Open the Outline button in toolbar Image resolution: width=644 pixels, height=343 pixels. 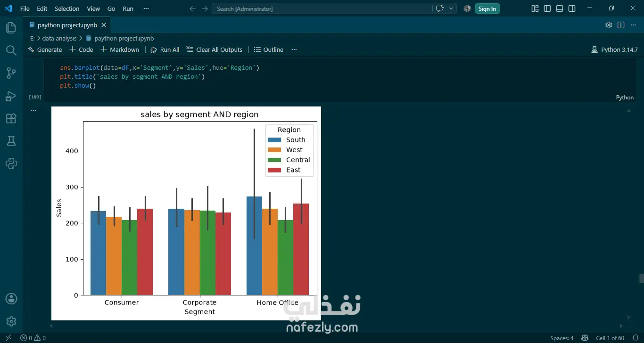[x=269, y=49]
